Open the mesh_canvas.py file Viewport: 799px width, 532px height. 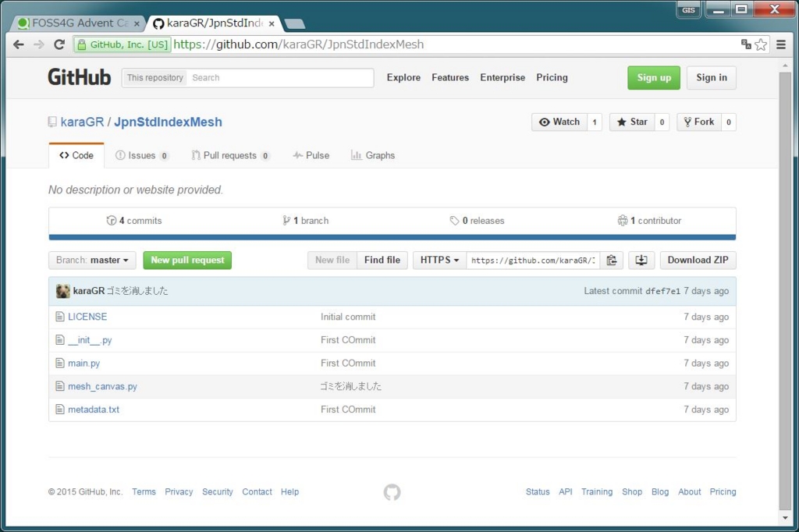click(102, 387)
